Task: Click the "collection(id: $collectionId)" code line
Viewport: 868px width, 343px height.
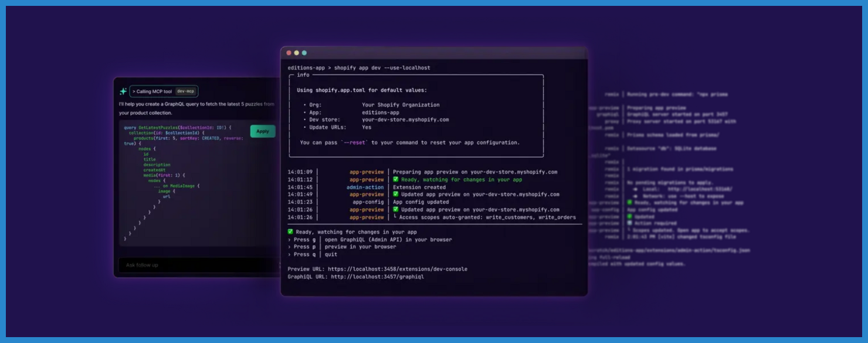Action: click(168, 133)
